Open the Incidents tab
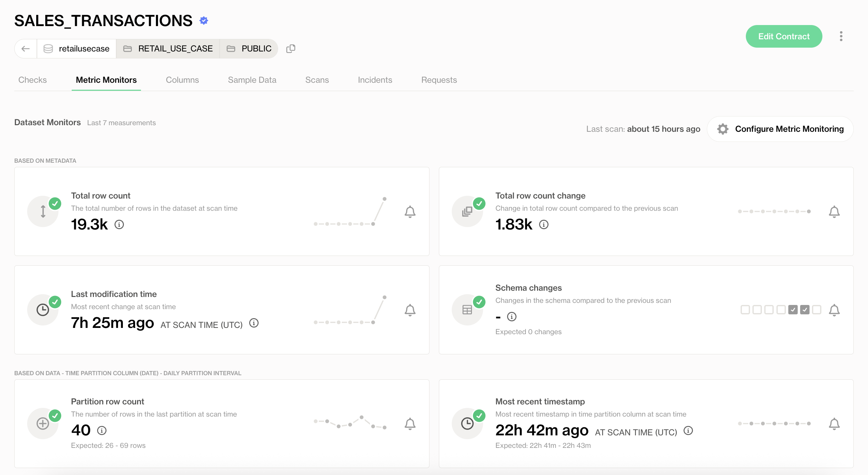 click(x=375, y=80)
